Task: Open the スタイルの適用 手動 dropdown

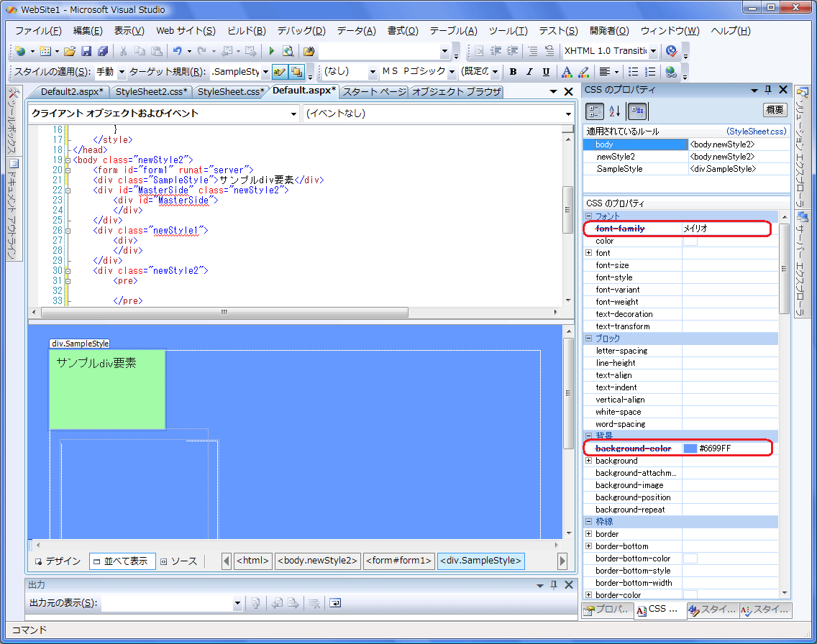Action: coord(122,72)
